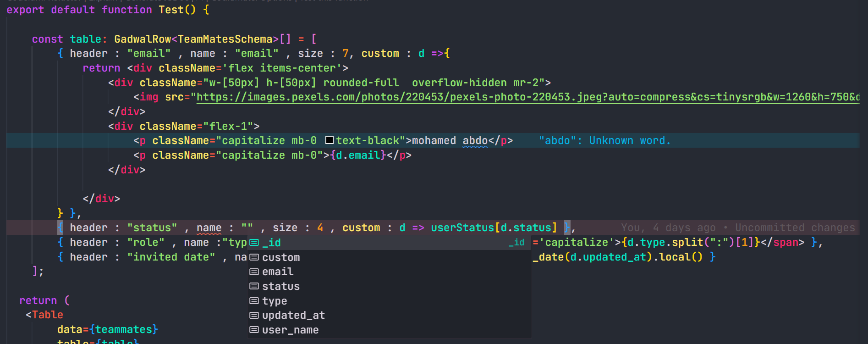The image size is (868, 344).
Task: Click the highlighted closing brace on status line
Action: (x=567, y=227)
